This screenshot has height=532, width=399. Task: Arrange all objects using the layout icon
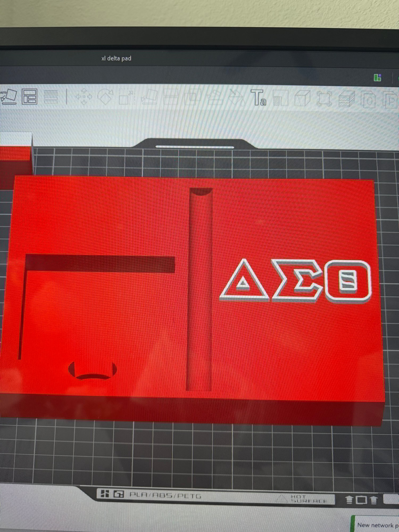coord(29,96)
